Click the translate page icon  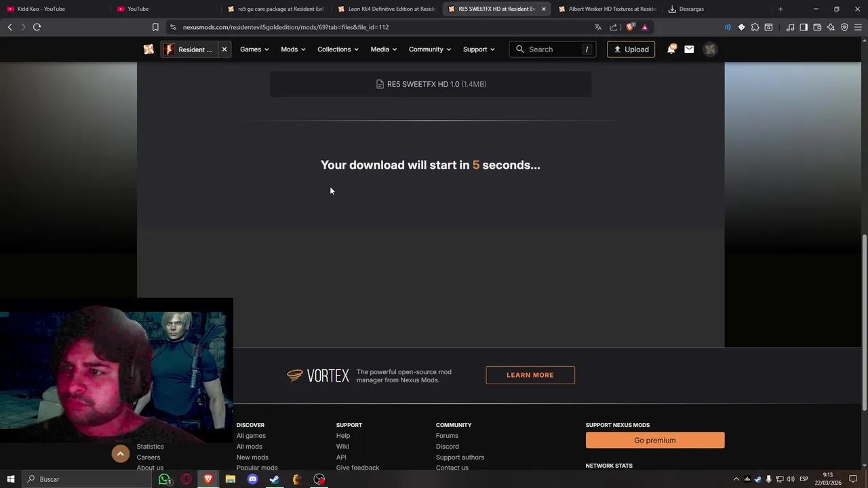(597, 27)
